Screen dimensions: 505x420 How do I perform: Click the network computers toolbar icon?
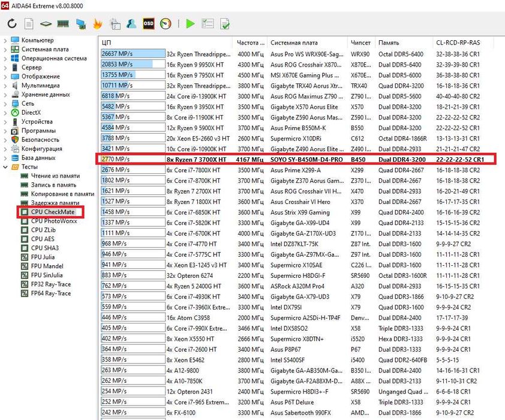coord(80,24)
